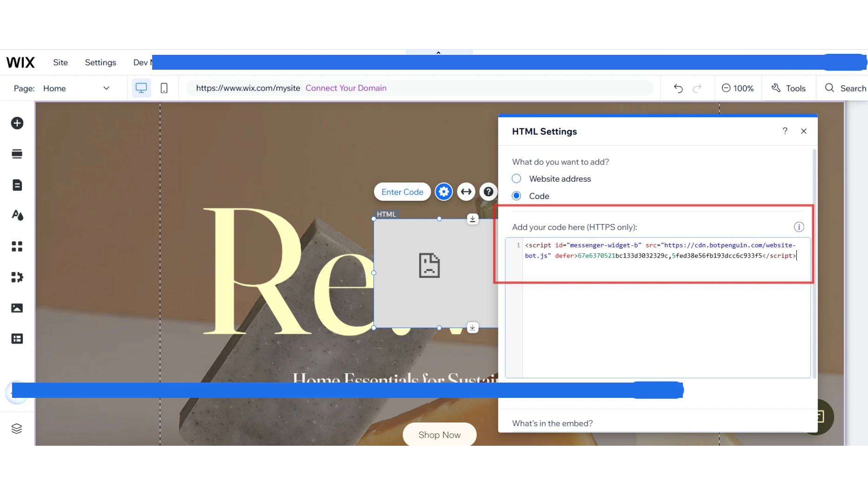Click the HTML Settings panel scrollbar
Screen dimensions: 868x502
(815, 264)
